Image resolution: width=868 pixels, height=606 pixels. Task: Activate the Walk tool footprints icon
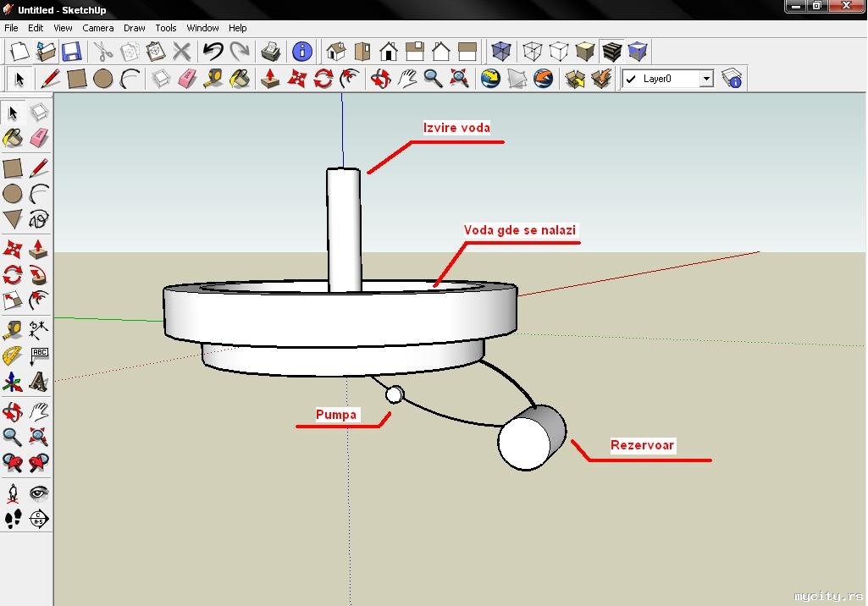coord(13,519)
